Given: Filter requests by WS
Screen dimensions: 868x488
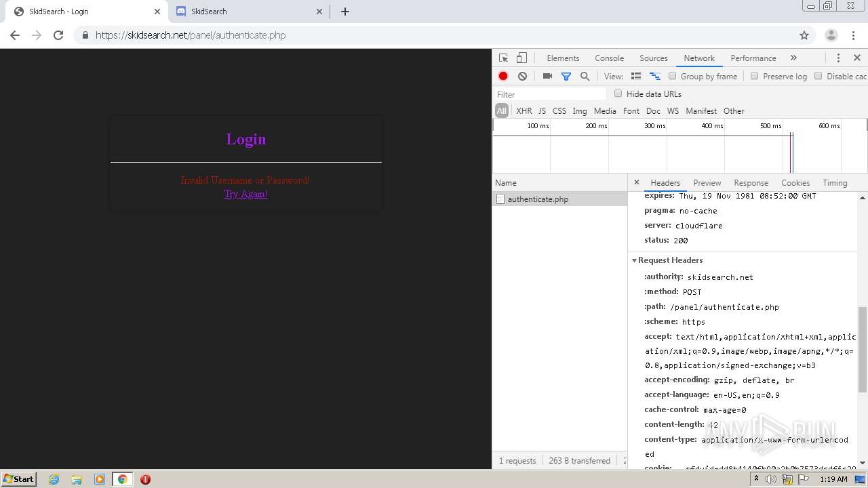Looking at the screenshot, I should tap(673, 111).
